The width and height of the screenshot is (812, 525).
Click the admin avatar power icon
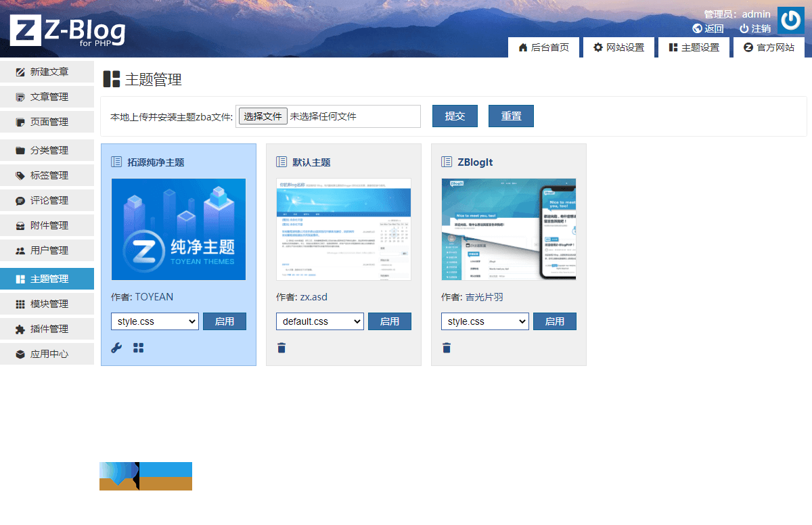790,20
